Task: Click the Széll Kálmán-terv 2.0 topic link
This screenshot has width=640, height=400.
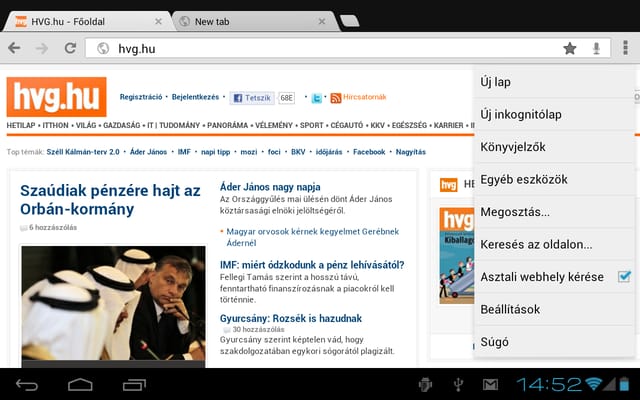Action: (83, 152)
